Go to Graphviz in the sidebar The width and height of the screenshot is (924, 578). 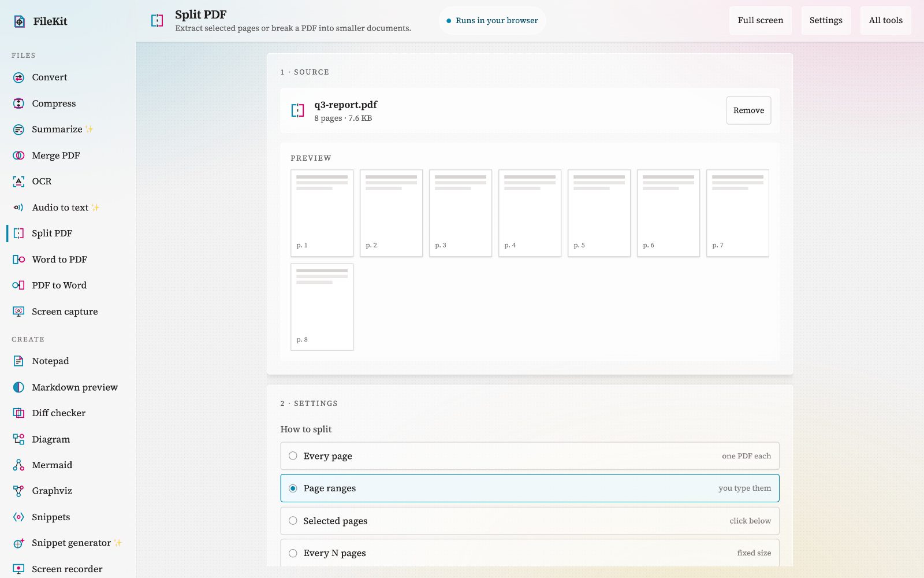pyautogui.click(x=68, y=491)
